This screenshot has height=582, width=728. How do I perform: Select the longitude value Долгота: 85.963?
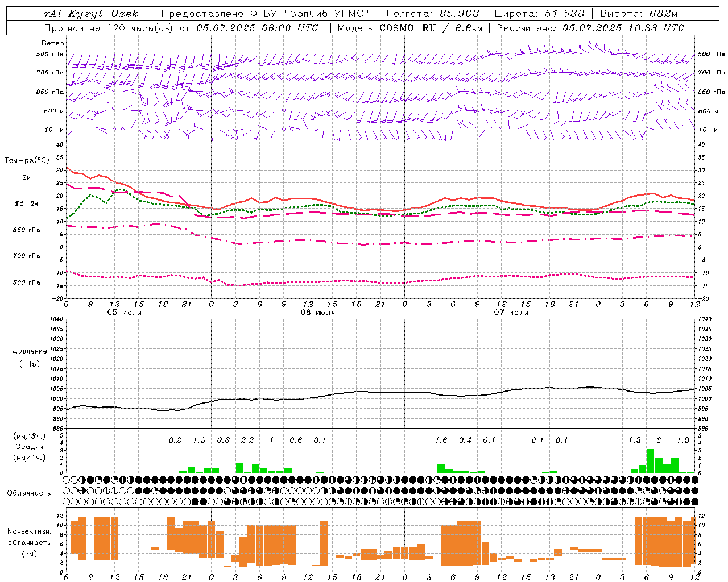coord(432,14)
